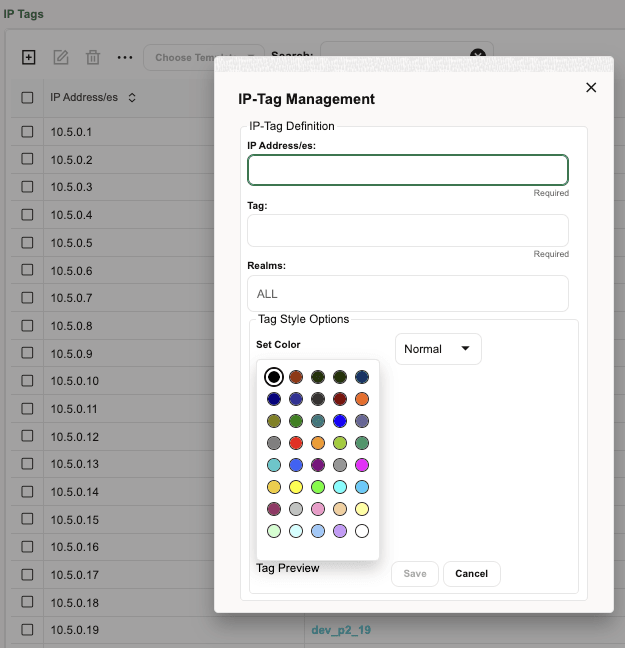
Task: Select the purple swatch in fifth row
Action: pos(318,465)
